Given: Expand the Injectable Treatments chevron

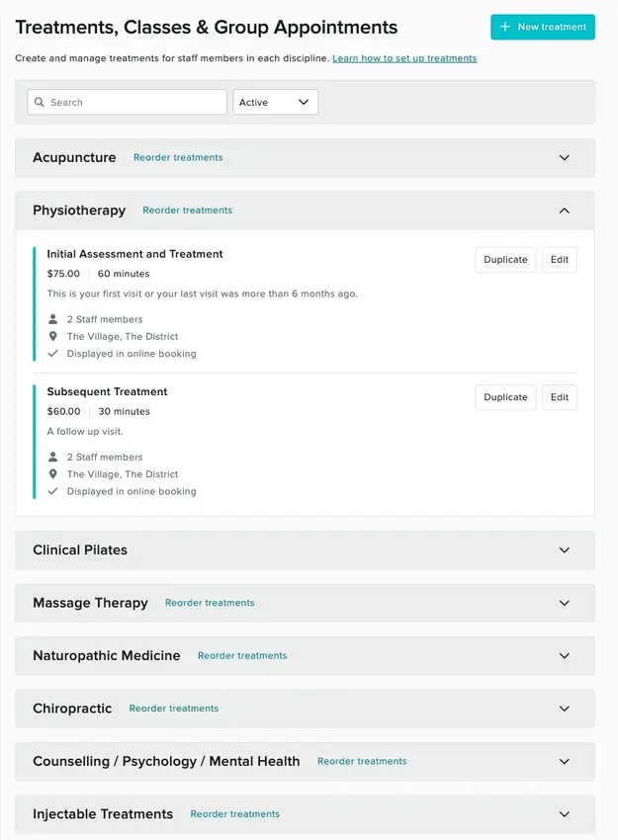Looking at the screenshot, I should 565,814.
